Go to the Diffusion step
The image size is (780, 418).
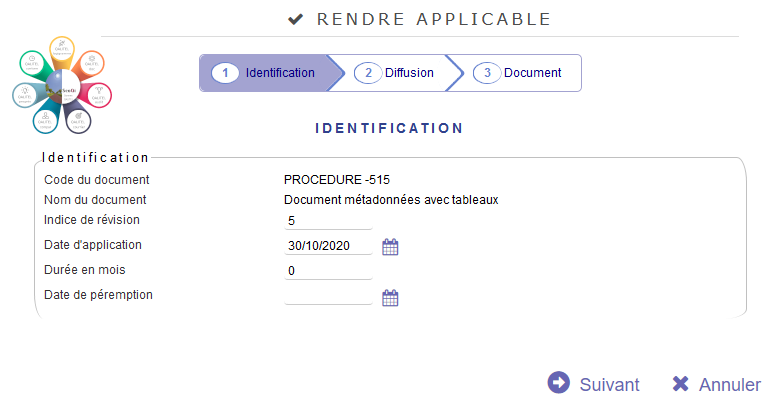pos(394,73)
